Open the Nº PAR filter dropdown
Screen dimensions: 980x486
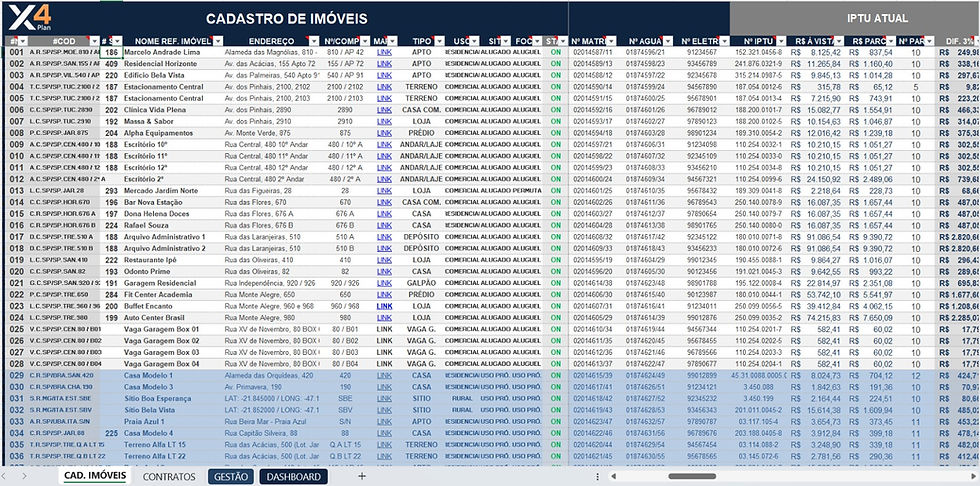(929, 41)
